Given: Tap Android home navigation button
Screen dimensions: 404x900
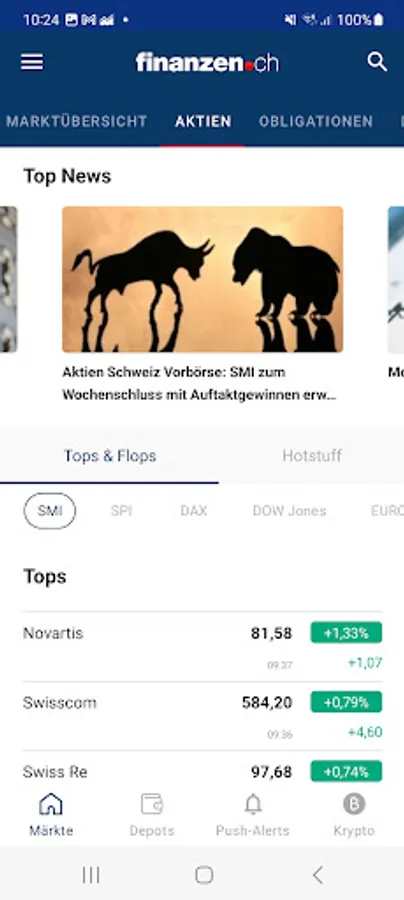Looking at the screenshot, I should 204,875.
